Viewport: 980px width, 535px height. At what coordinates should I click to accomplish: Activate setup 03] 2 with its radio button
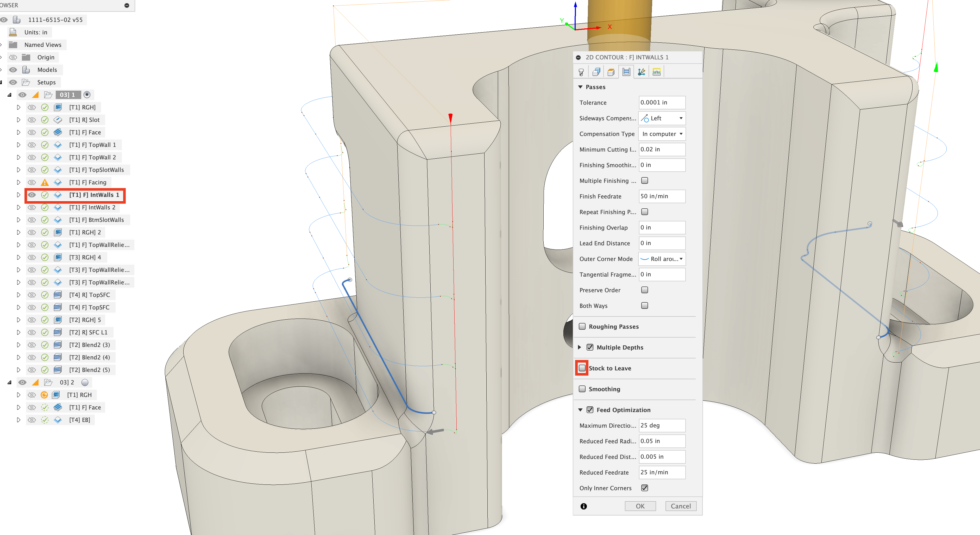[85, 382]
